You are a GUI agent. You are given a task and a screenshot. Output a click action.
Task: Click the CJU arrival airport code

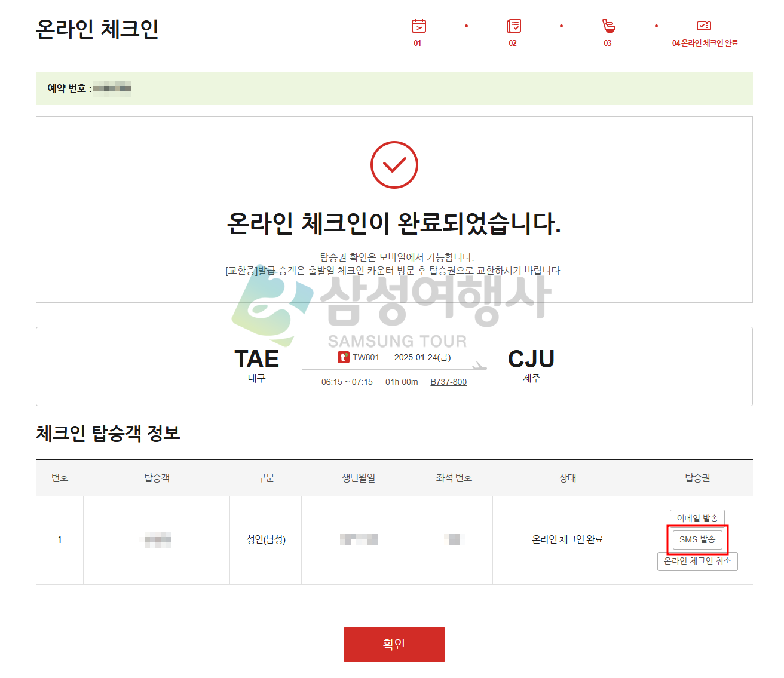pyautogui.click(x=531, y=359)
